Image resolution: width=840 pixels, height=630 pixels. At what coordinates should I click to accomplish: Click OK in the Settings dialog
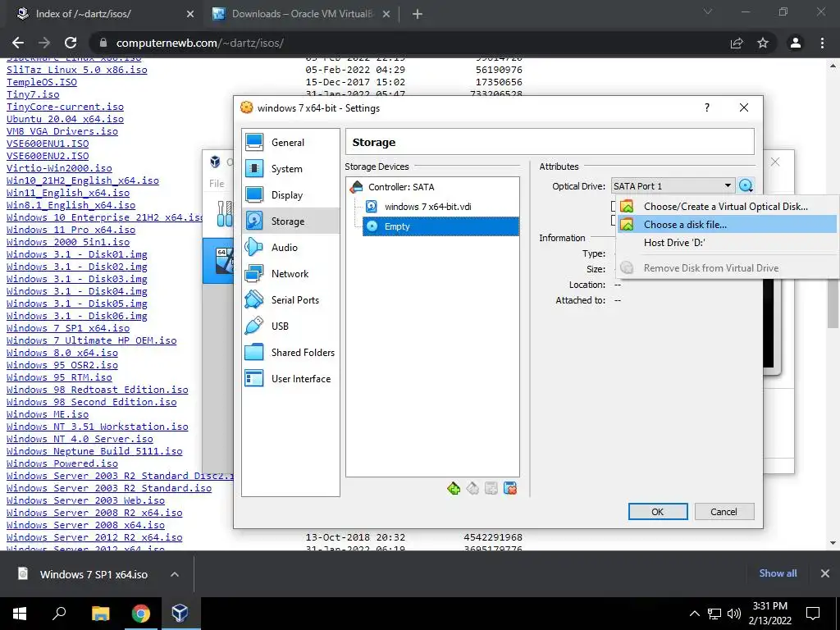[658, 512]
